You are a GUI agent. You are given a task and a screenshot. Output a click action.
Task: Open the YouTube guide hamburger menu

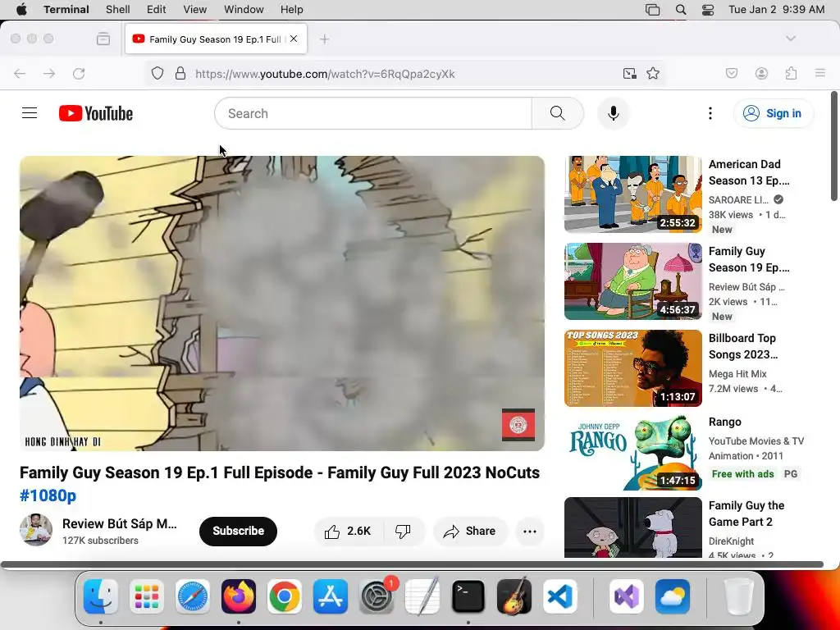pos(30,113)
